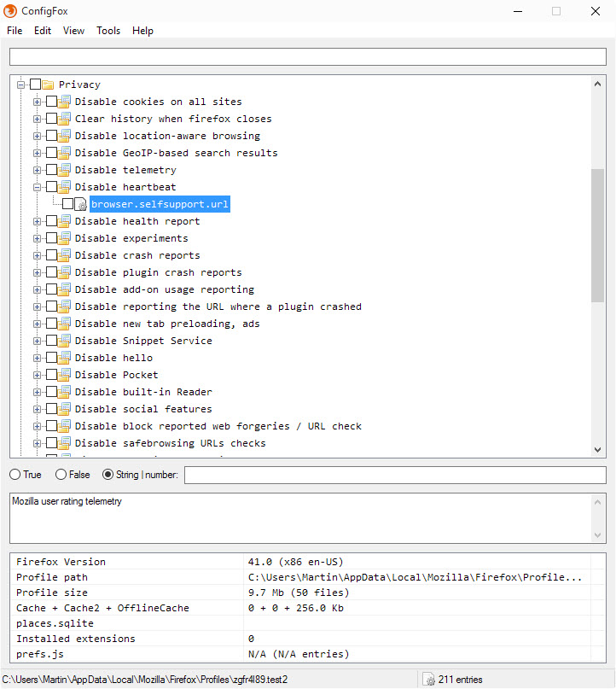Click the Profile size value 9.7 Mb (50 files)

pos(299,593)
